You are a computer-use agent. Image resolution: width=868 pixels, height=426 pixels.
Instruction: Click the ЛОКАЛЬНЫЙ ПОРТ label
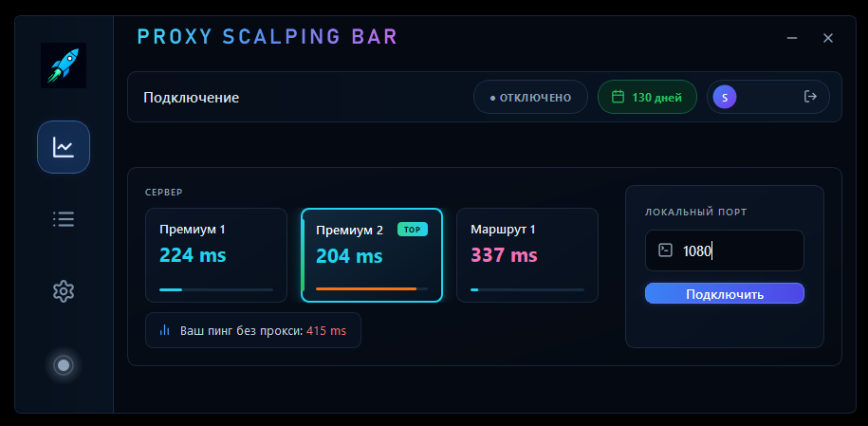tap(696, 213)
